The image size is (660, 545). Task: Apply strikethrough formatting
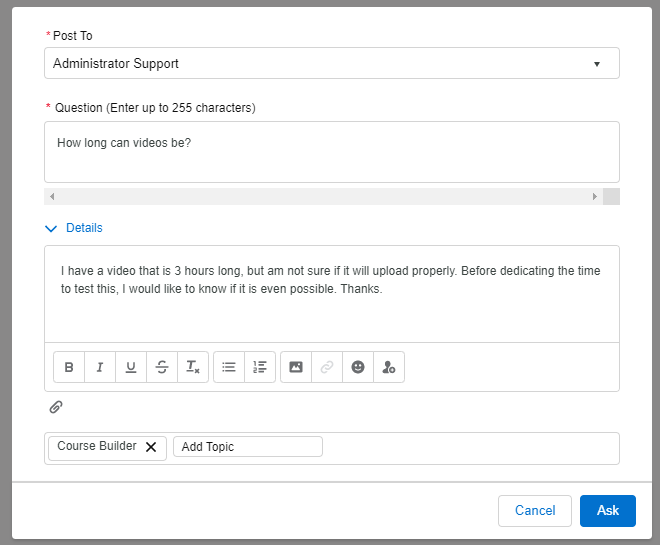[162, 367]
